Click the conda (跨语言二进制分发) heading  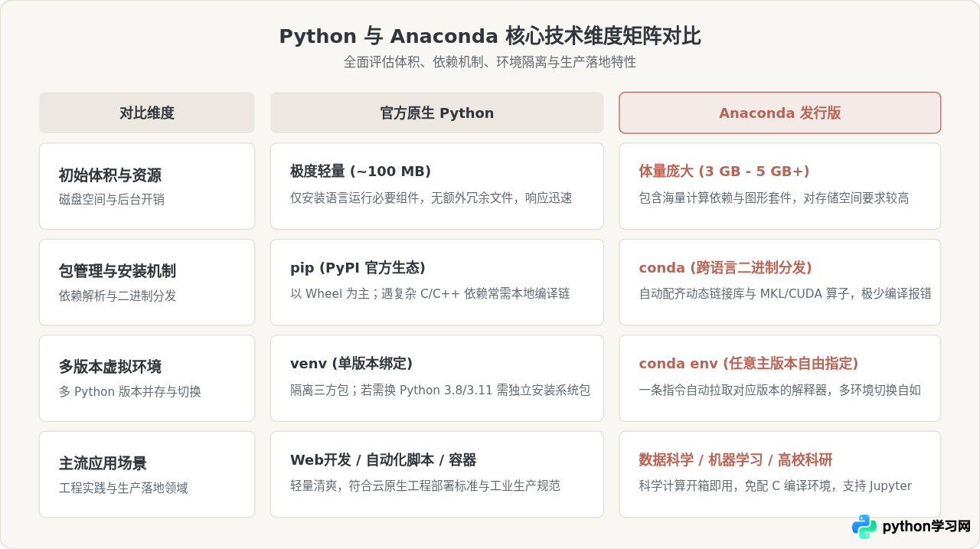(726, 267)
